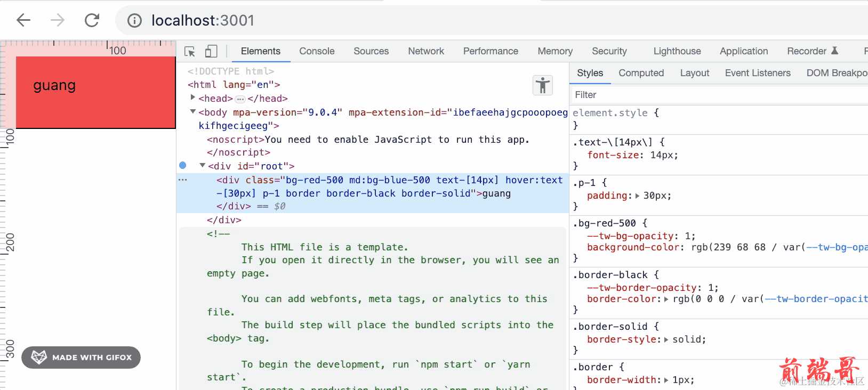Collapse the div id root node
Image resolution: width=868 pixels, height=390 pixels.
(203, 166)
